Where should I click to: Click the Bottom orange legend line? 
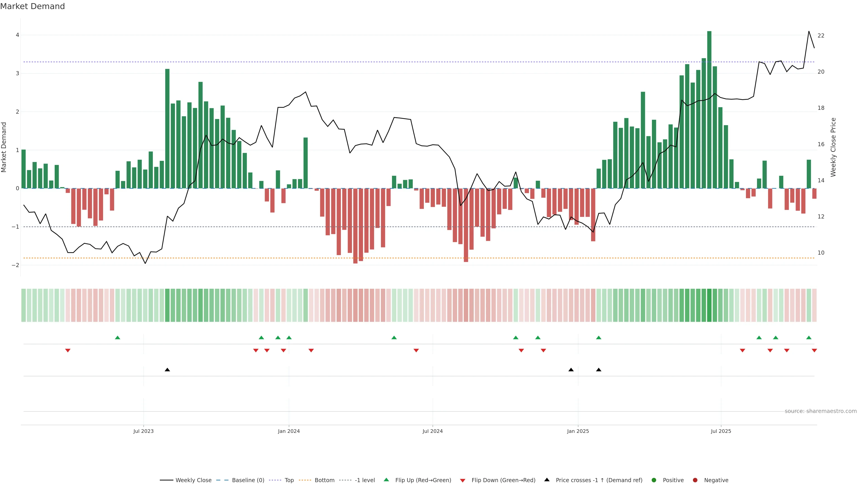[306, 480]
